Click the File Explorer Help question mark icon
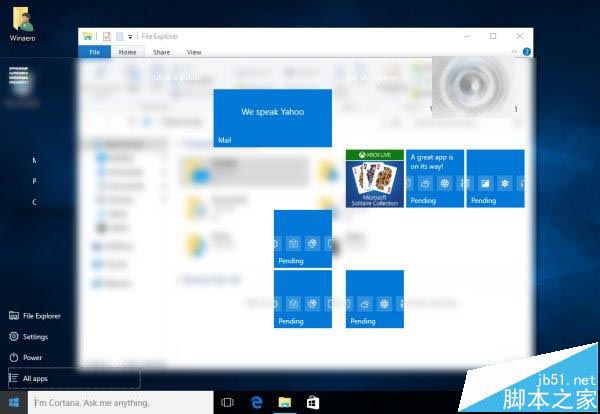Image resolution: width=600 pixels, height=414 pixels. click(x=527, y=52)
